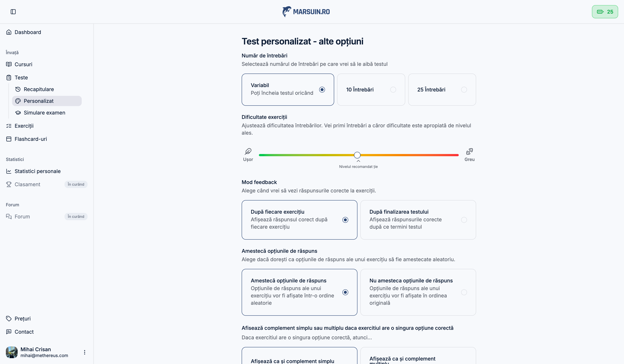The image size is (624, 364).
Task: Go to the Contact page
Action: tap(24, 332)
